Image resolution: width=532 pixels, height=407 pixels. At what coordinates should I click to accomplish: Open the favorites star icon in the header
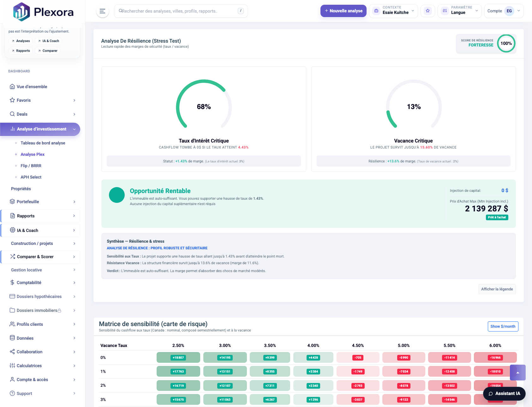point(427,11)
